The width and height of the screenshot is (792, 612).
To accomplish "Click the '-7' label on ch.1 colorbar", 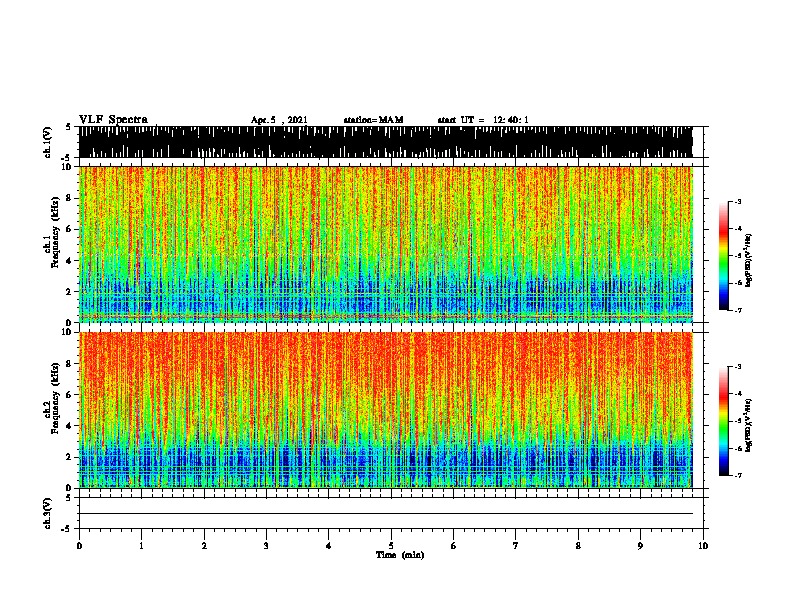I will pyautogui.click(x=738, y=310).
